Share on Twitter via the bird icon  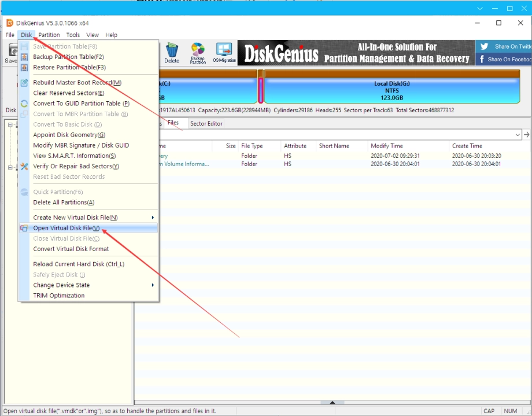coord(484,46)
